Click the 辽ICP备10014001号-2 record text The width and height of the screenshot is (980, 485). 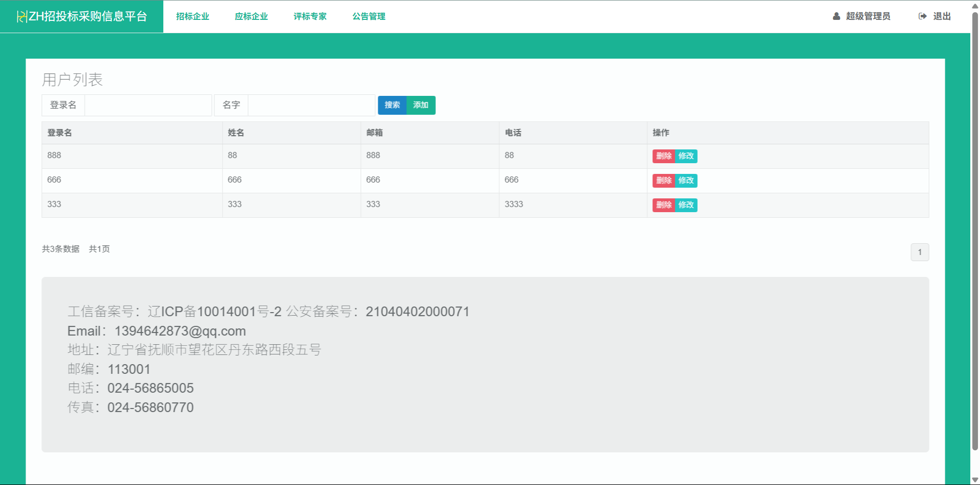(214, 312)
